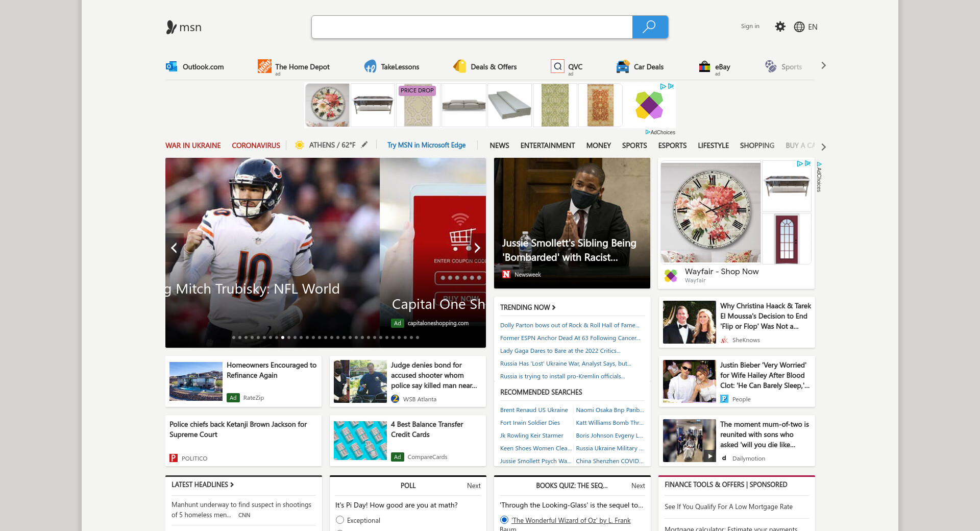980x531 pixels.
Task: Click Next in the Poll card
Action: click(474, 486)
